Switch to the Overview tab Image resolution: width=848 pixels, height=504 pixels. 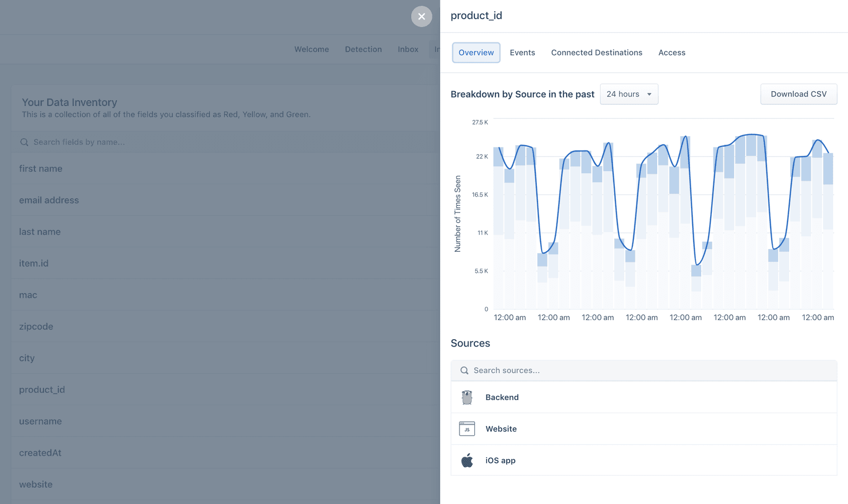tap(475, 52)
